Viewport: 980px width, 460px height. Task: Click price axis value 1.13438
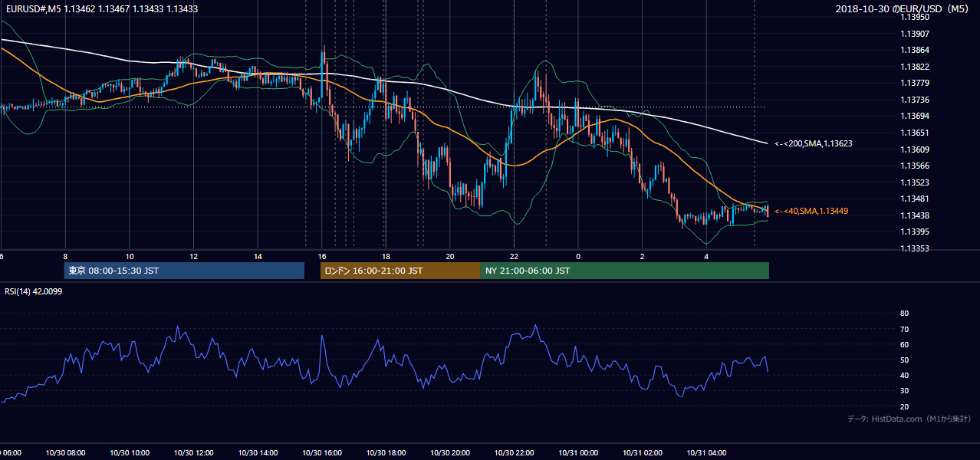click(915, 215)
